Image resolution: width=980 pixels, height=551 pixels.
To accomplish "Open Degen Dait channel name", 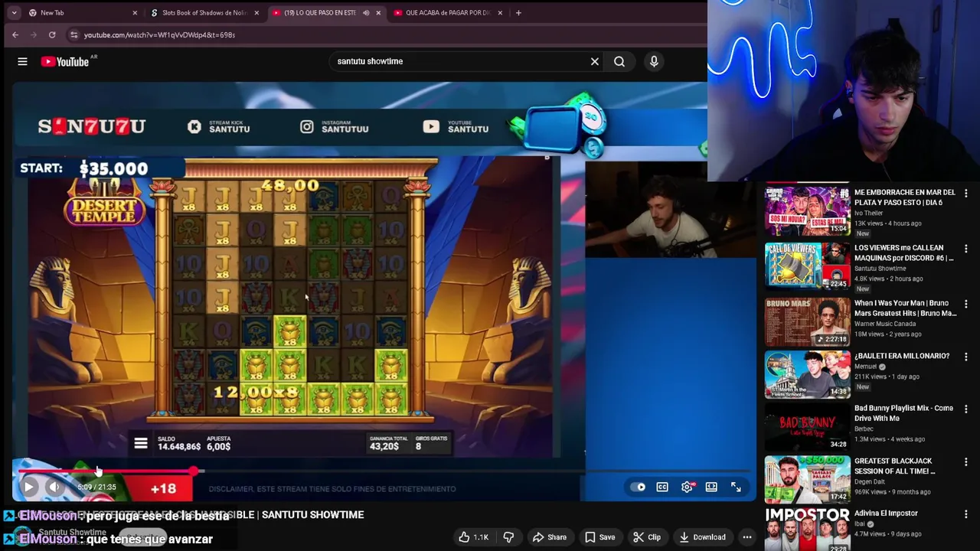I will (869, 481).
